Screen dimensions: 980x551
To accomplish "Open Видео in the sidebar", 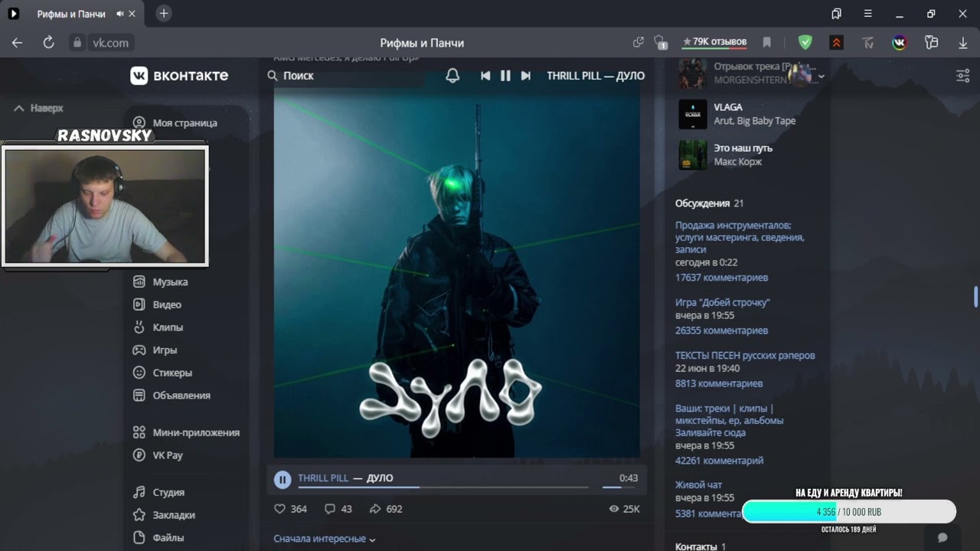I will 157,304.
